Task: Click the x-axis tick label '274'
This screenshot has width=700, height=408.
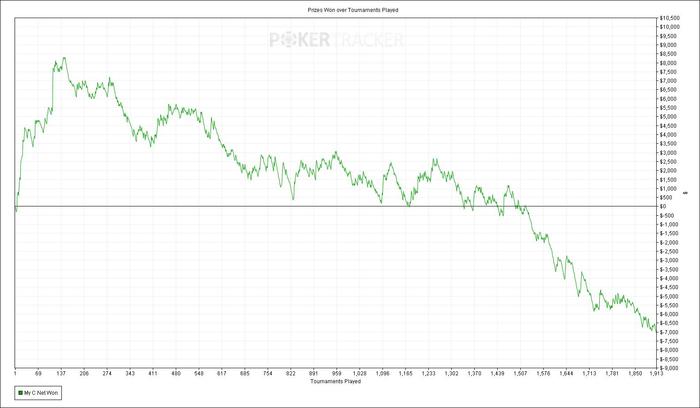Action: [107, 373]
